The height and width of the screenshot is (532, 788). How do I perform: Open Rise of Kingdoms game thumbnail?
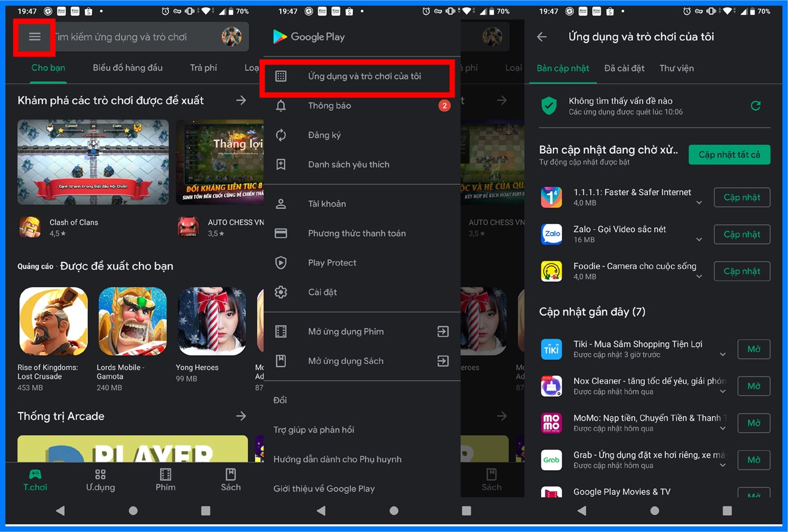(x=53, y=321)
